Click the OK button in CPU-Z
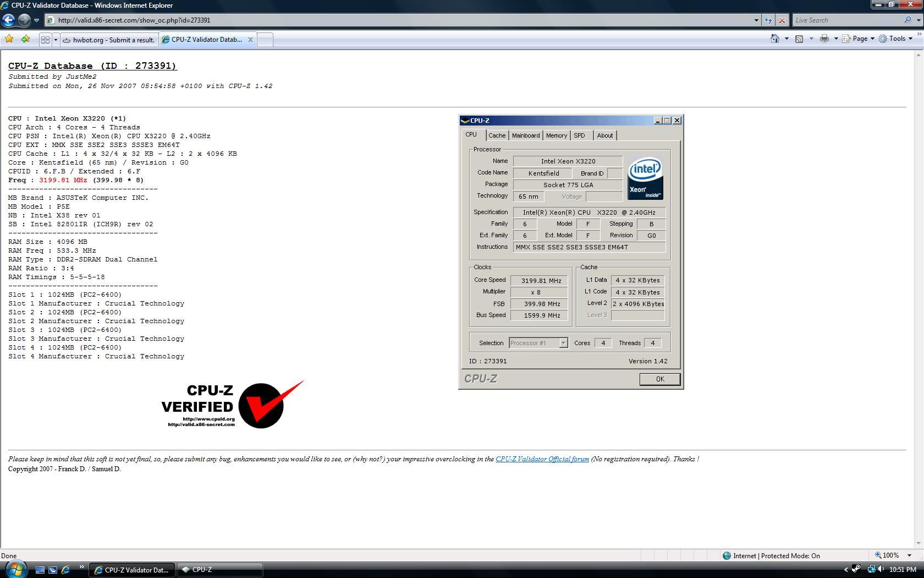The height and width of the screenshot is (578, 924). (x=660, y=379)
